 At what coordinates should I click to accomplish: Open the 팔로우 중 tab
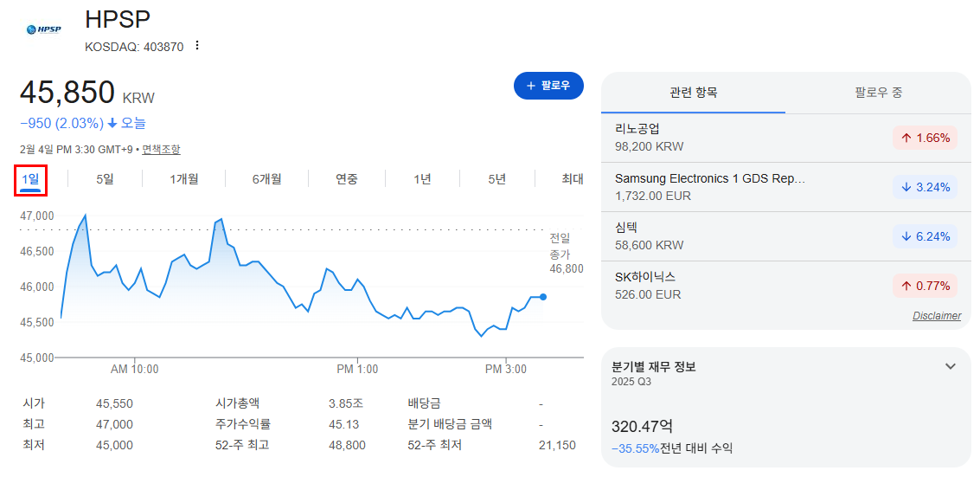point(878,93)
